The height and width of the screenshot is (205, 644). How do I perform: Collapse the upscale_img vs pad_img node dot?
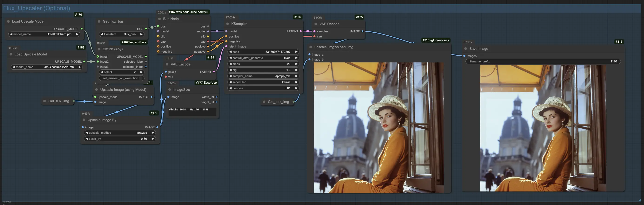[311, 47]
